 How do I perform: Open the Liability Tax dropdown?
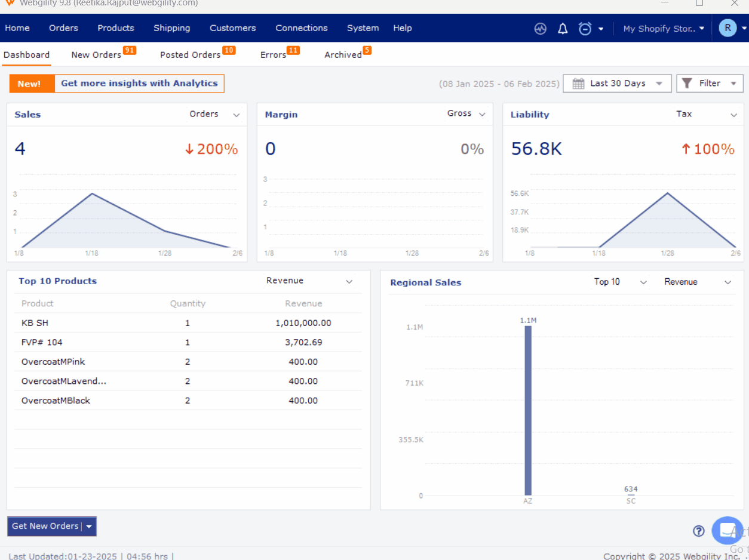tap(733, 115)
